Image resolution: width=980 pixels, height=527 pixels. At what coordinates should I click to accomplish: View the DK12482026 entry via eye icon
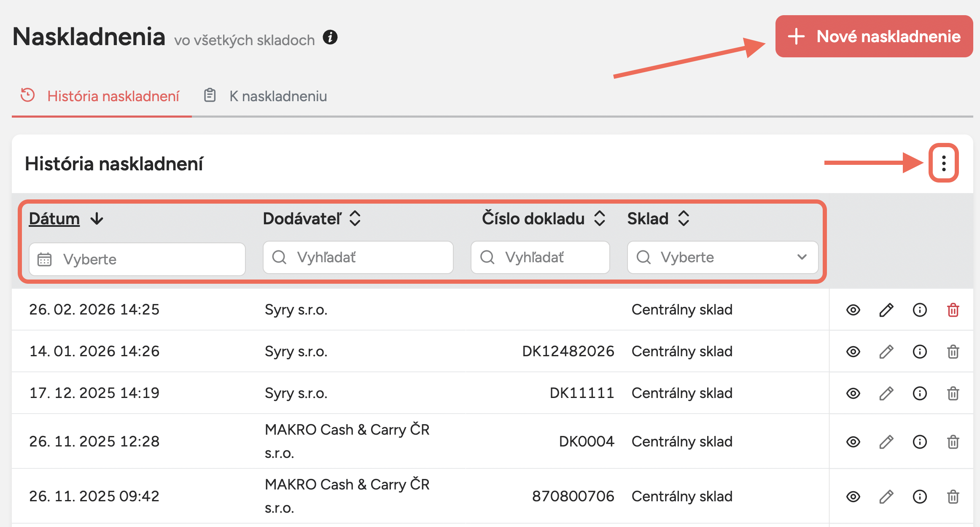pos(853,352)
